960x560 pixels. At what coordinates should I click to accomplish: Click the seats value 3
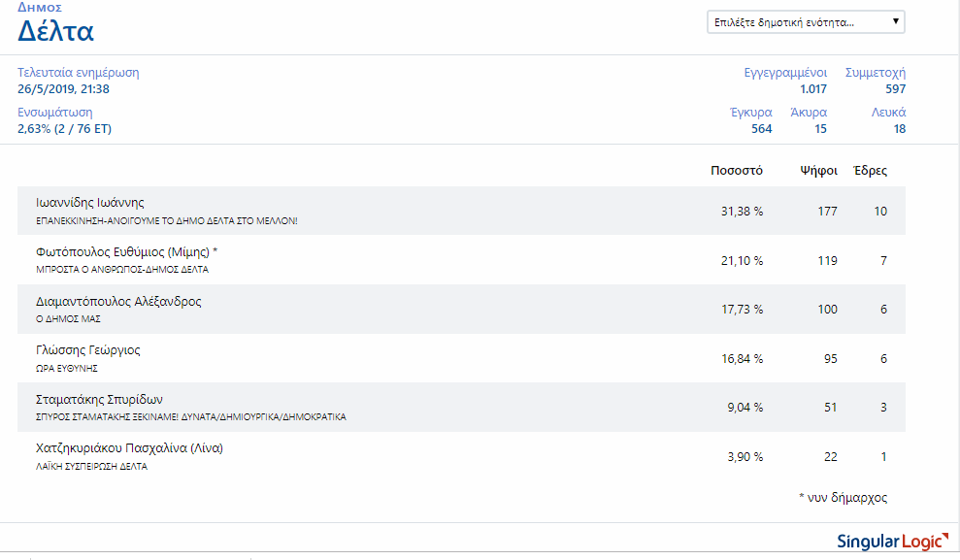click(883, 408)
